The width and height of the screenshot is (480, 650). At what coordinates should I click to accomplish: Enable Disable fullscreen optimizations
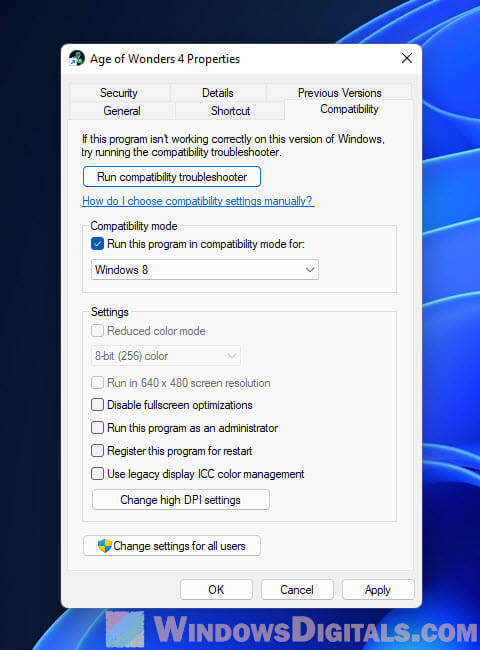pos(97,405)
